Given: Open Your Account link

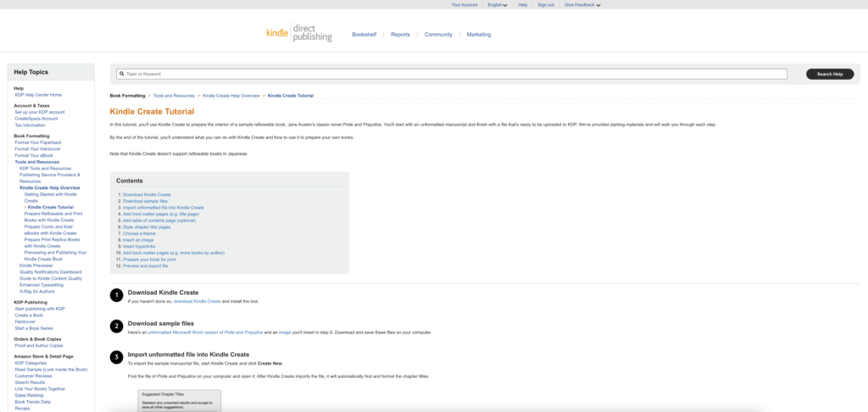Looking at the screenshot, I should (x=464, y=4).
